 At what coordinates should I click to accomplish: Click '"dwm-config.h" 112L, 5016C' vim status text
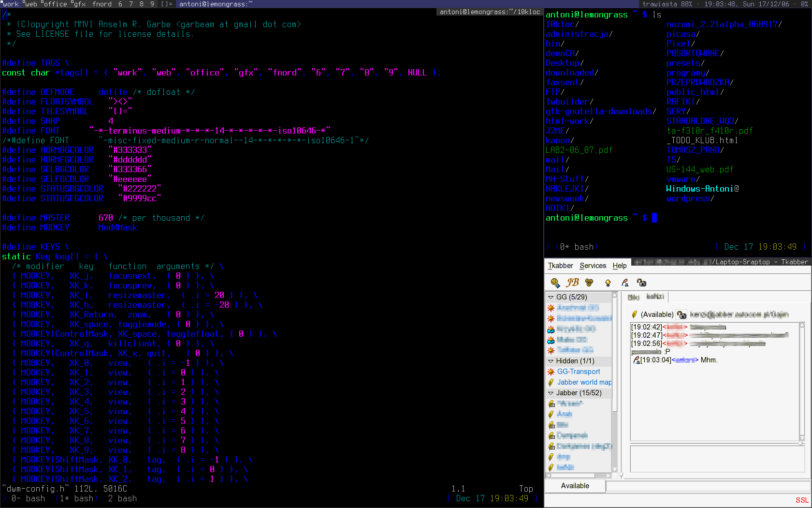[64, 489]
